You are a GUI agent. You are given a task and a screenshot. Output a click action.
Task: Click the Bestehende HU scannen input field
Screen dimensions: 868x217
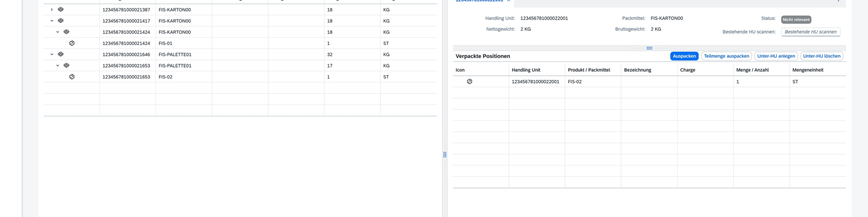(810, 32)
